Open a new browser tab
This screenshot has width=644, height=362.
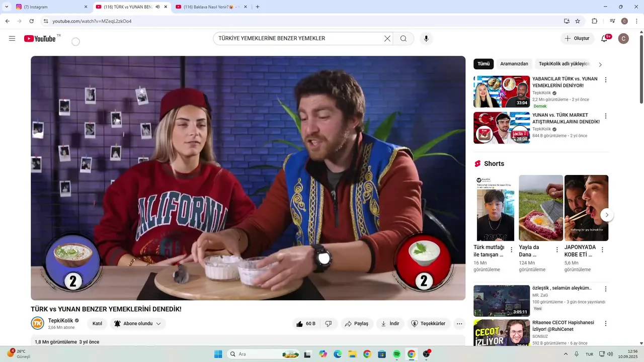[x=258, y=7]
